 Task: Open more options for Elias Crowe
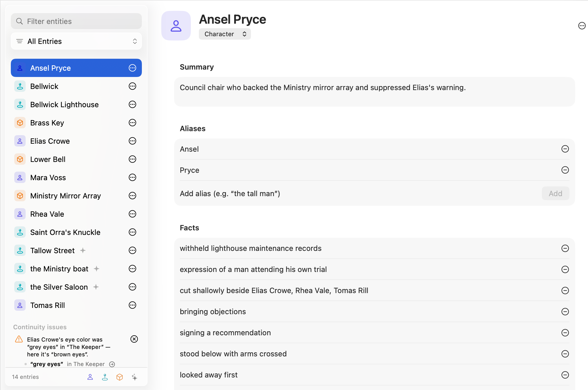tap(132, 141)
